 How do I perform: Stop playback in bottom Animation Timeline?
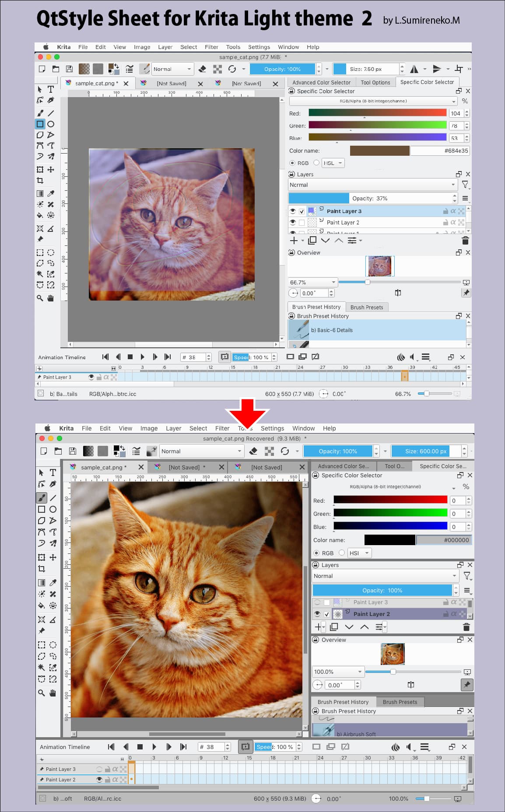140,747
